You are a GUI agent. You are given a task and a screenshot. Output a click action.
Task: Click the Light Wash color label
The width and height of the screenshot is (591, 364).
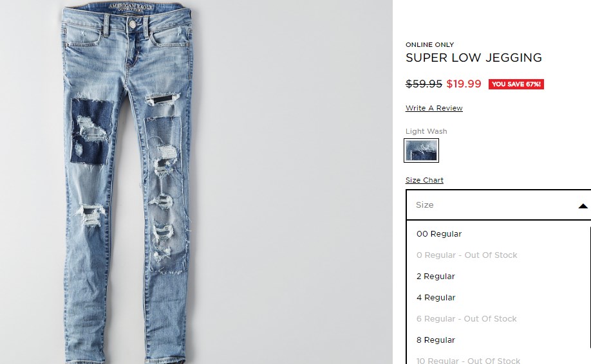tap(426, 131)
